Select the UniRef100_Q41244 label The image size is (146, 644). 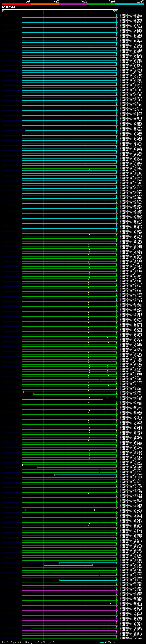[x=131, y=27]
